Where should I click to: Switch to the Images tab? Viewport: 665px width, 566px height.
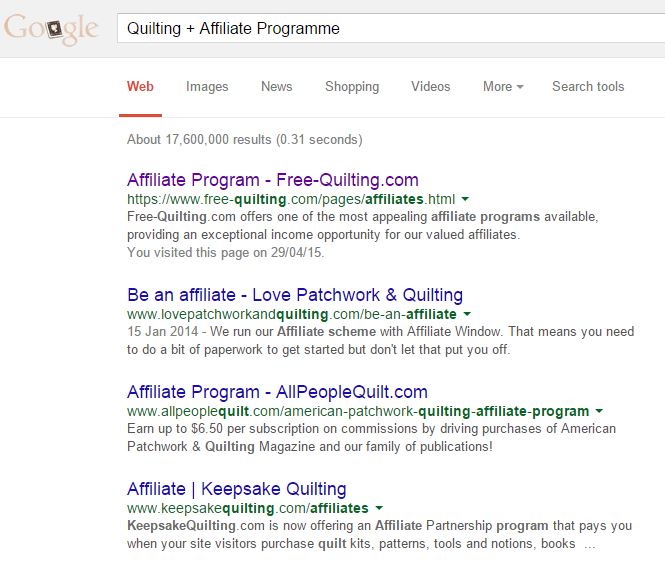(x=207, y=86)
